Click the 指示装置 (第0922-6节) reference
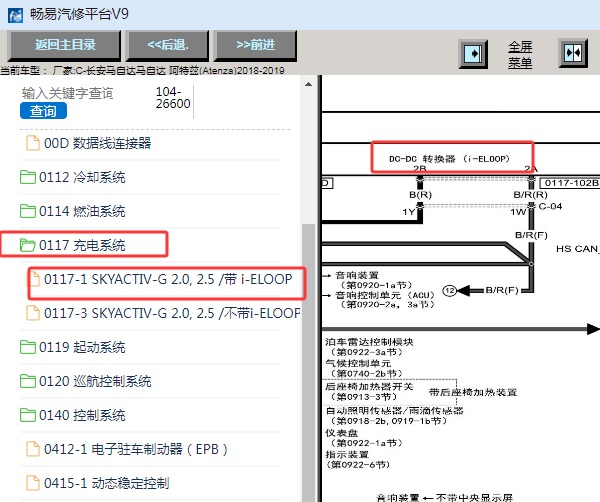 click(357, 460)
